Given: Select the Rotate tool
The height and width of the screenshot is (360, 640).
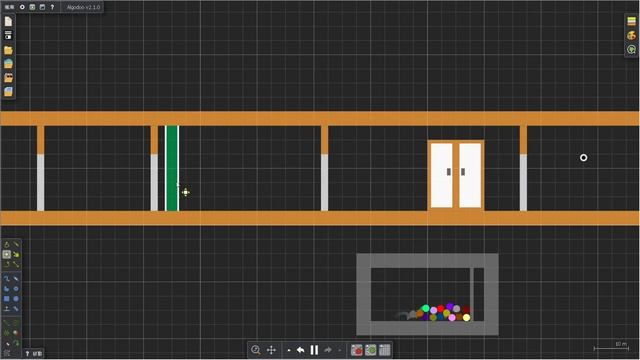Looking at the screenshot, I should tap(7, 264).
